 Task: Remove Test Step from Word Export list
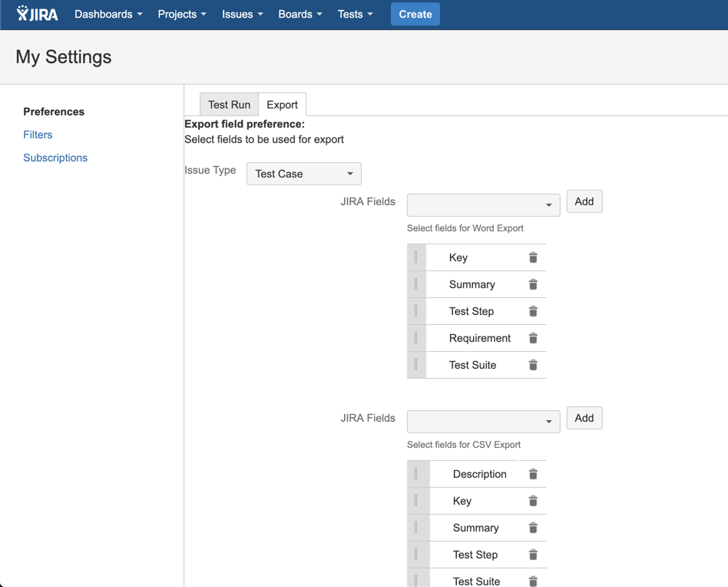(533, 311)
